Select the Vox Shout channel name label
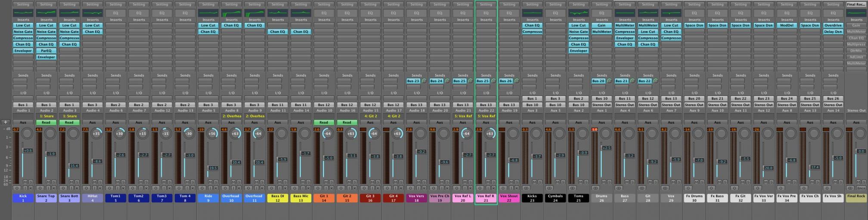This screenshot has height=220, width=868. point(509,198)
